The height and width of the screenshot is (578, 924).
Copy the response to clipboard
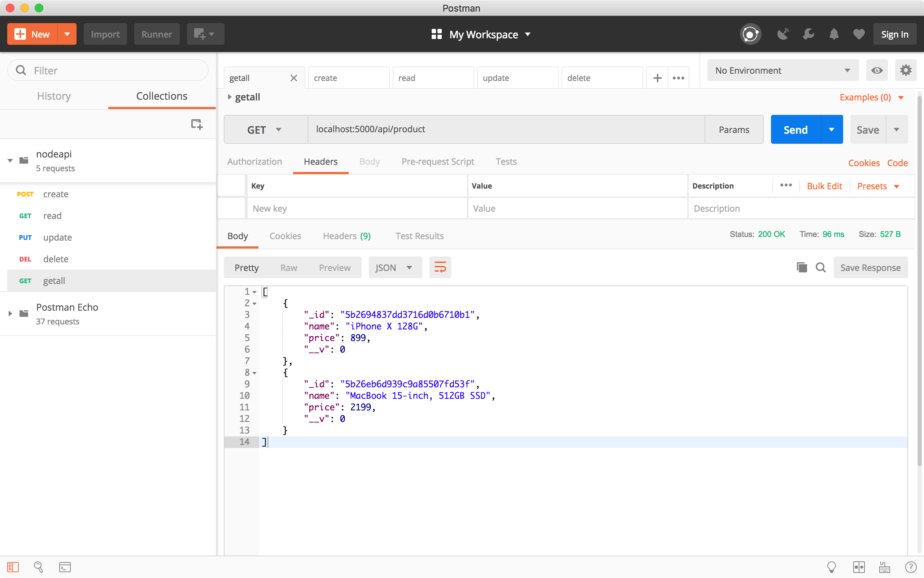[x=802, y=268]
